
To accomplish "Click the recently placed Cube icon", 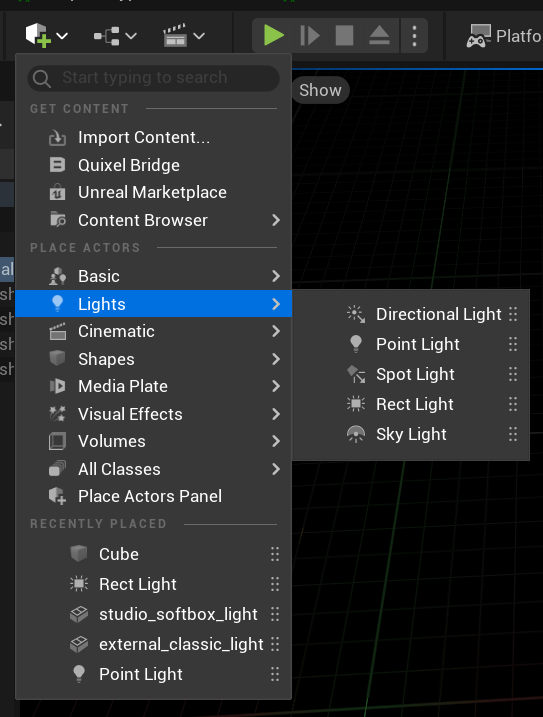I will pos(79,554).
